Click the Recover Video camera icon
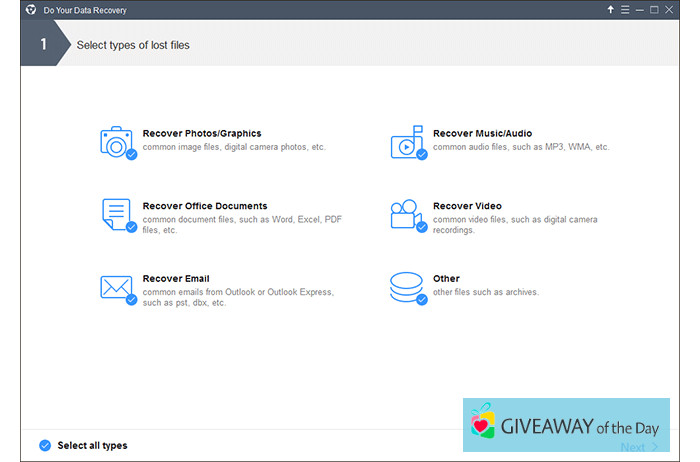700x462 pixels. pos(405,214)
